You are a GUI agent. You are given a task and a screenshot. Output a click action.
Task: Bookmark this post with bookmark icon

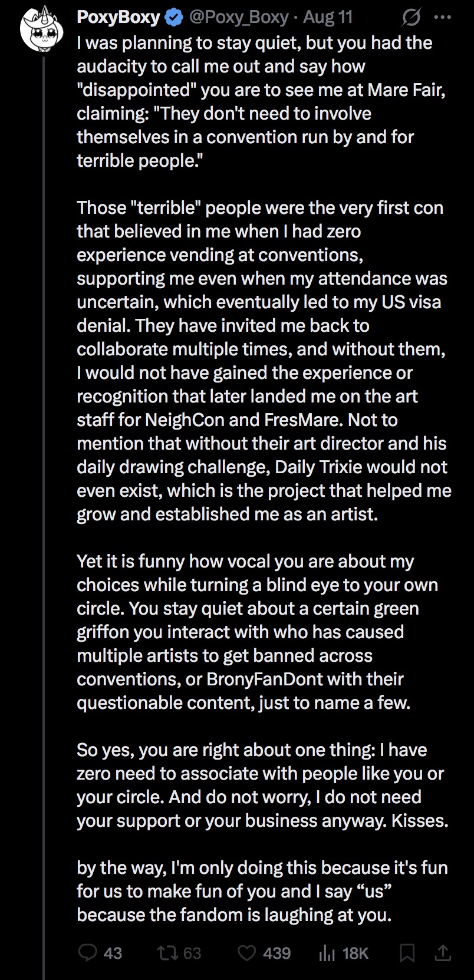408,953
